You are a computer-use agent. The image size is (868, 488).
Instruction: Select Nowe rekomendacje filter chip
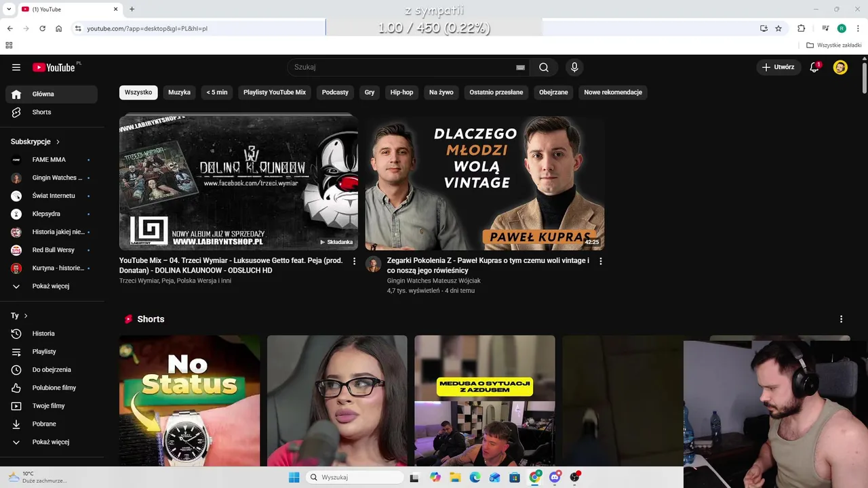613,92
